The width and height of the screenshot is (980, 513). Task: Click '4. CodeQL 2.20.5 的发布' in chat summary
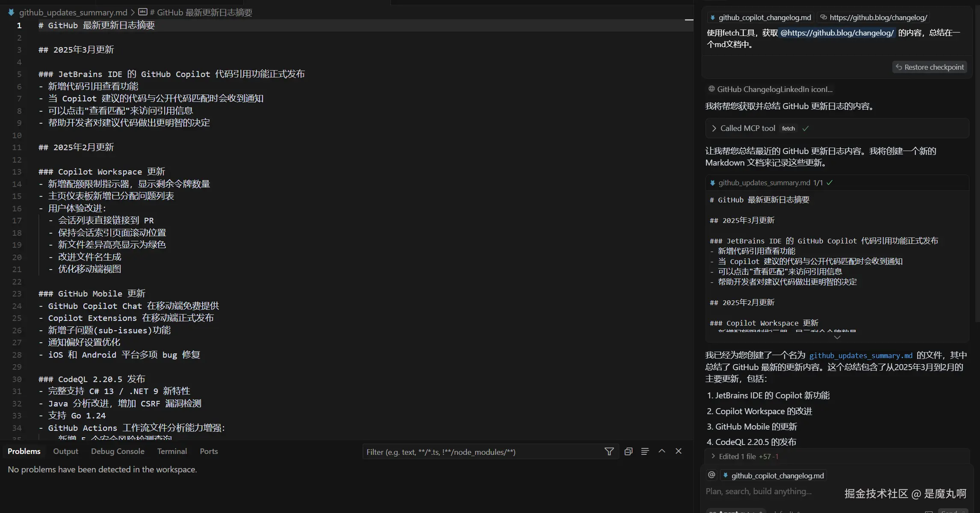point(751,442)
